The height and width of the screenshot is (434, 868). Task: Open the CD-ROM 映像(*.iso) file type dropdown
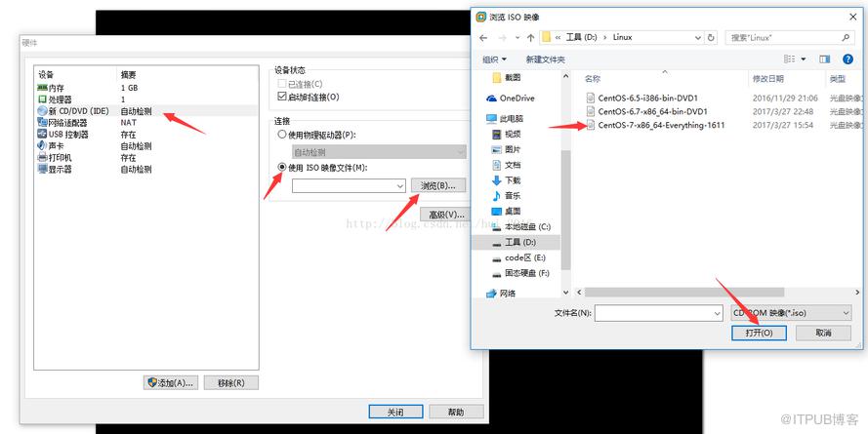(791, 313)
